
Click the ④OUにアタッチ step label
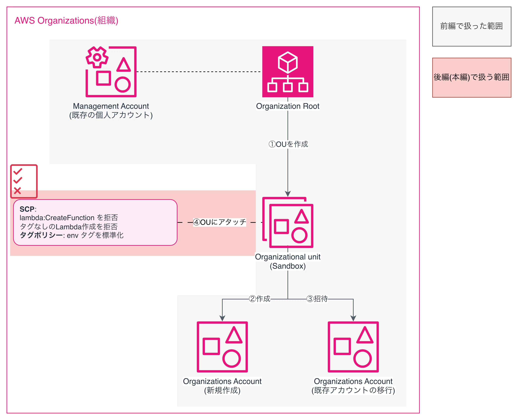(220, 222)
